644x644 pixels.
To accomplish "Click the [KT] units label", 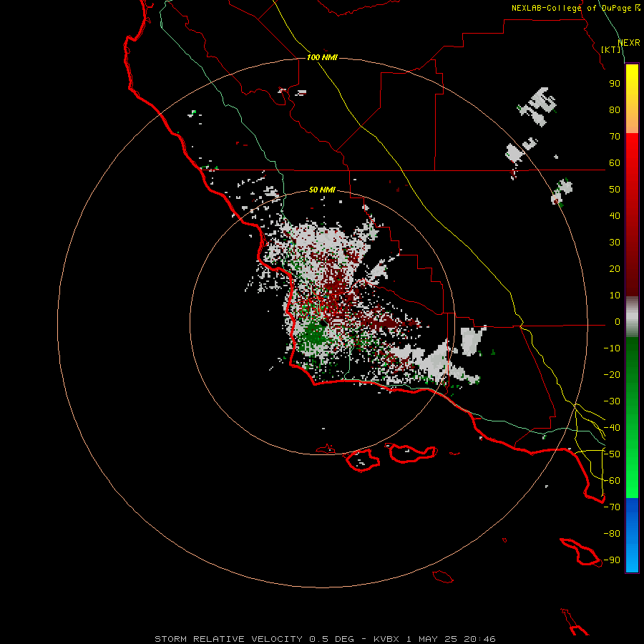I will 611,49.
